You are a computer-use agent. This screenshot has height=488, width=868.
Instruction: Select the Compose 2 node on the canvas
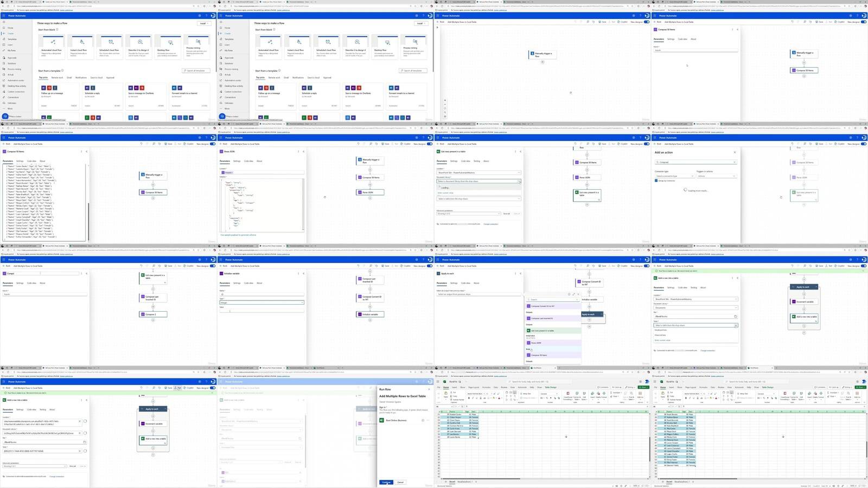pyautogui.click(x=153, y=314)
